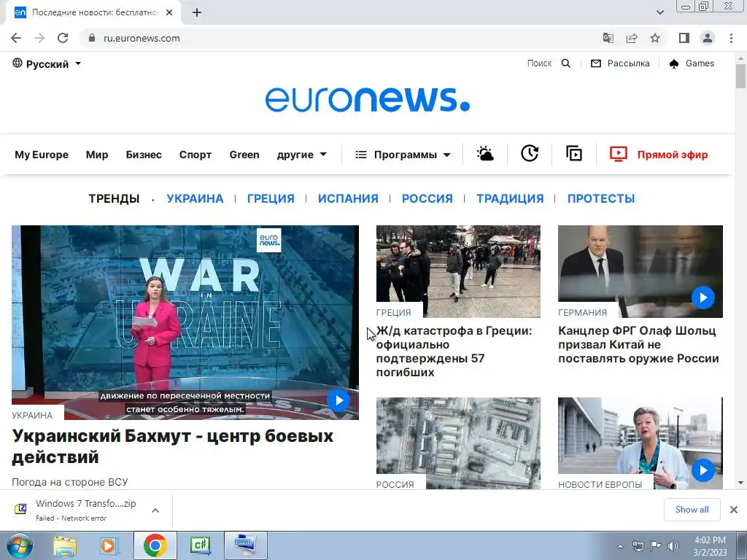Play the War in Ukraine video
Viewport: 747px width, 560px height.
pyautogui.click(x=338, y=400)
